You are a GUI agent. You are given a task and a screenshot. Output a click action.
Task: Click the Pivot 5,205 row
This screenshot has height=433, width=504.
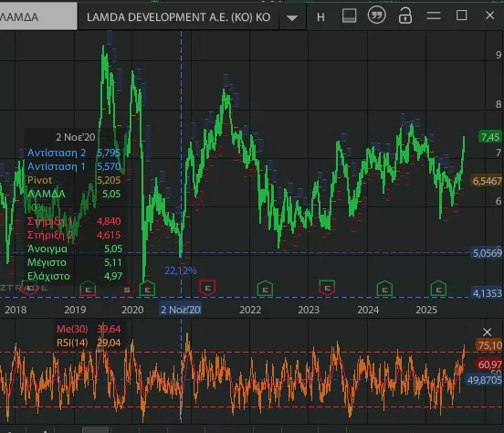[74, 180]
